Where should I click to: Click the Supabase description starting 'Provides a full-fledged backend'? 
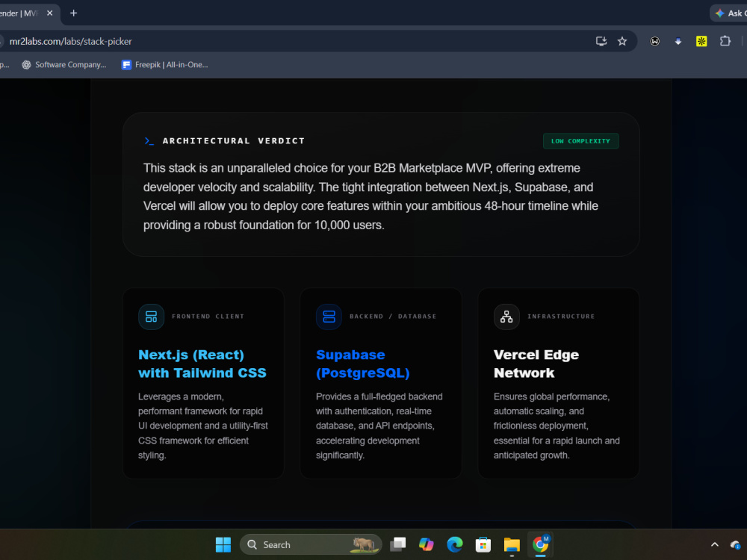tap(379, 426)
